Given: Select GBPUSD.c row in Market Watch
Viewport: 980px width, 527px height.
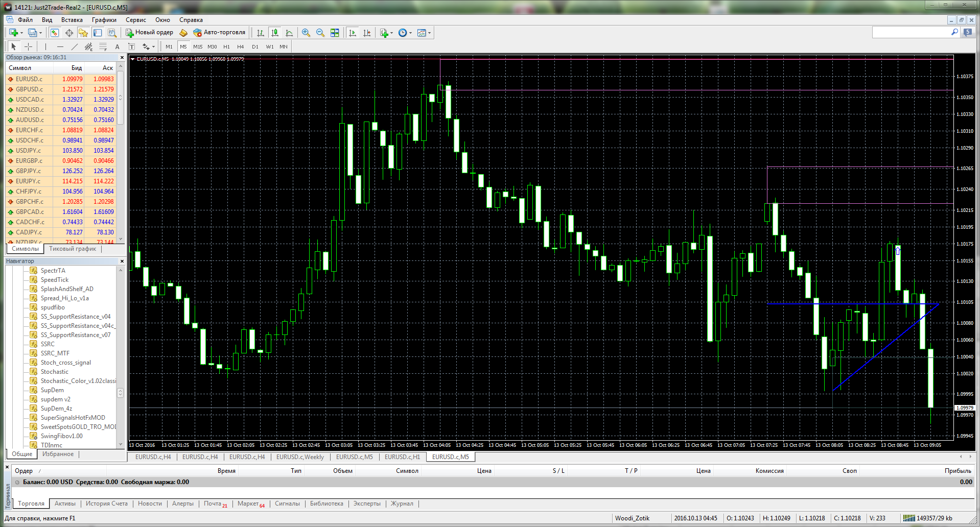Looking at the screenshot, I should pyautogui.click(x=61, y=89).
